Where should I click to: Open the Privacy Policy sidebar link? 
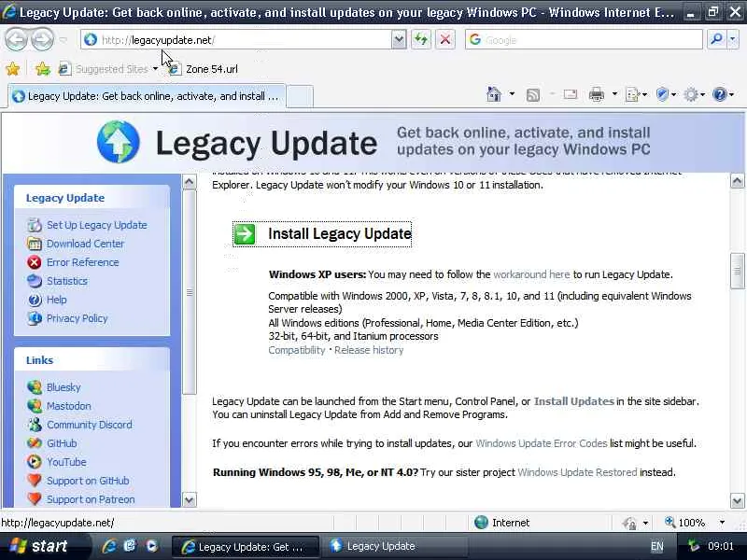coord(78,318)
